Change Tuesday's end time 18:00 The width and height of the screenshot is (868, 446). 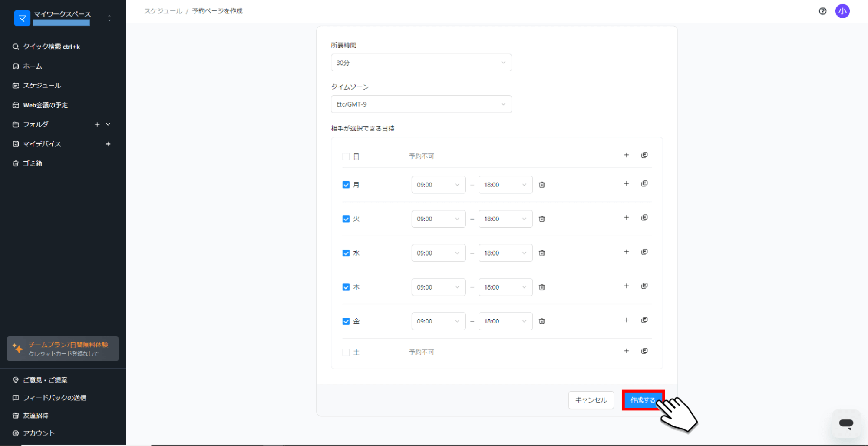[505, 219]
